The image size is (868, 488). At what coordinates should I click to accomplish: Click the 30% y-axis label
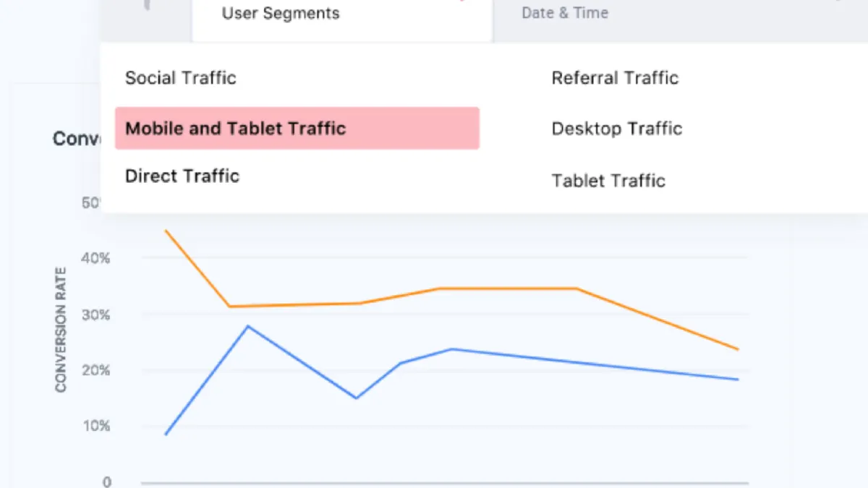point(95,315)
